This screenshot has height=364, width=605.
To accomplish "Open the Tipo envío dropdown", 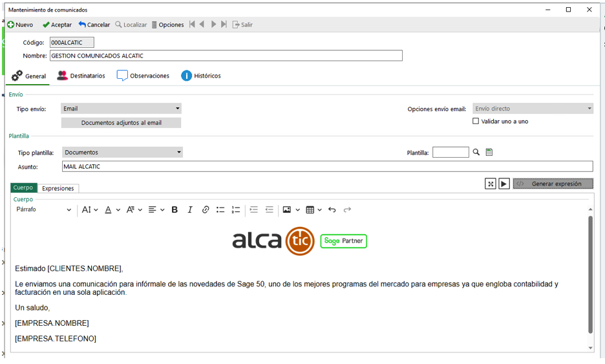I will coord(121,109).
